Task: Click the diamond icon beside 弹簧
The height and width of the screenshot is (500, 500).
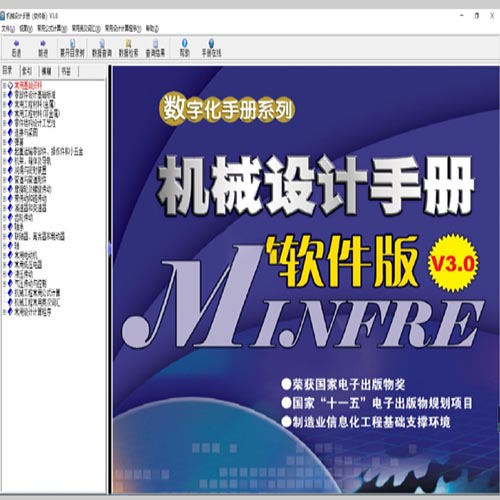Action: [x=10, y=142]
